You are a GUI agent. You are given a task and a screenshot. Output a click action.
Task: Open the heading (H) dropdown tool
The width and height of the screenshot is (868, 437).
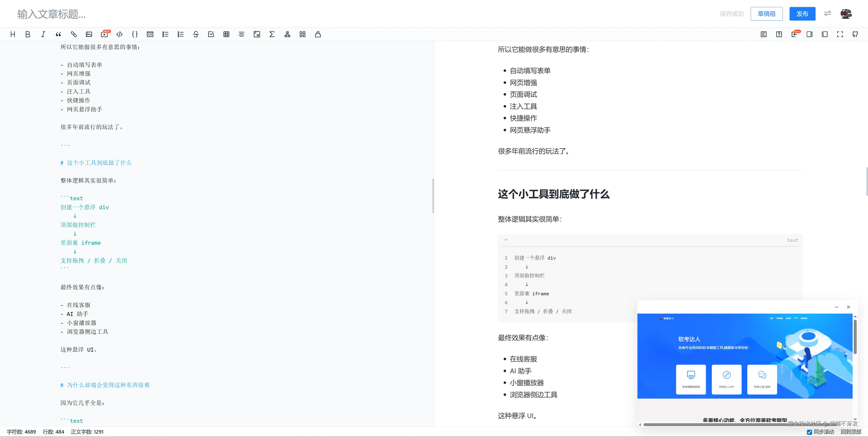pyautogui.click(x=13, y=34)
